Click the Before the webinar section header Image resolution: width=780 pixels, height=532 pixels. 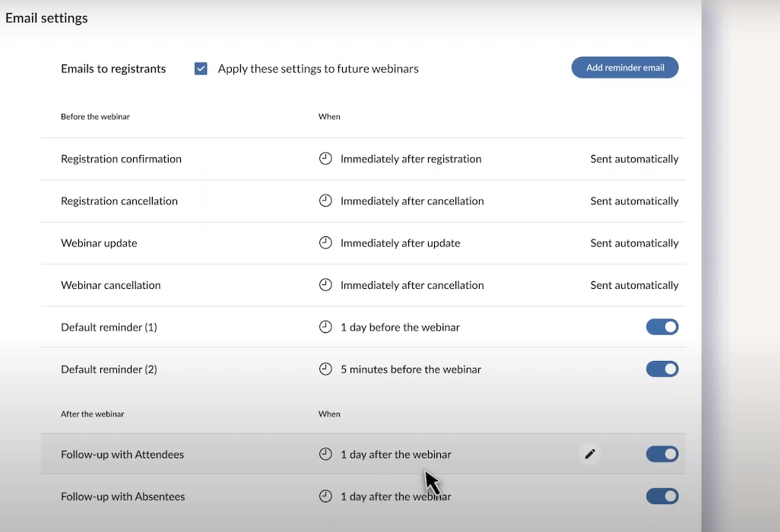(95, 116)
